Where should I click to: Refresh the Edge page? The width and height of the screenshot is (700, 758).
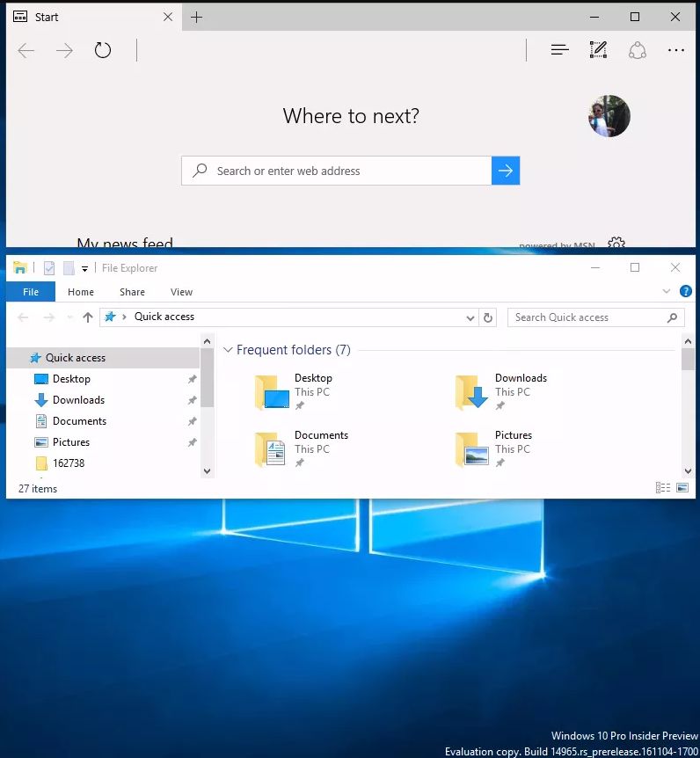pyautogui.click(x=103, y=50)
